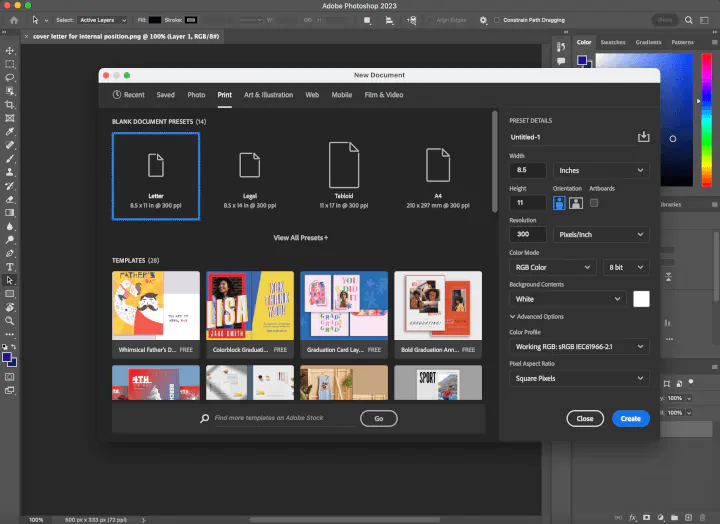Viewport: 720px width, 524px height.
Task: Select the Object Selection tool
Action: pos(10,91)
